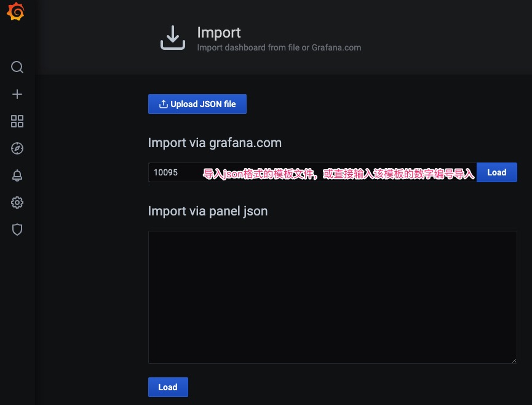This screenshot has height=405, width=532.
Task: Open the Alerting bell icon
Action: point(17,175)
